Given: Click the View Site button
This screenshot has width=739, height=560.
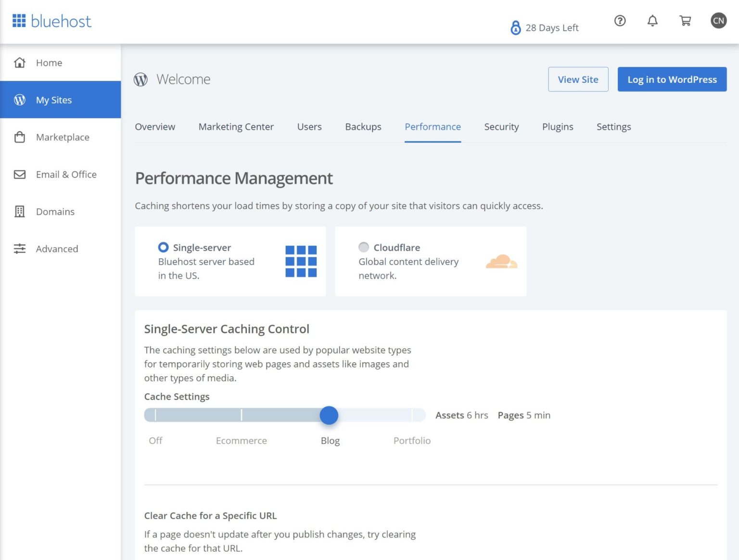Looking at the screenshot, I should point(578,79).
